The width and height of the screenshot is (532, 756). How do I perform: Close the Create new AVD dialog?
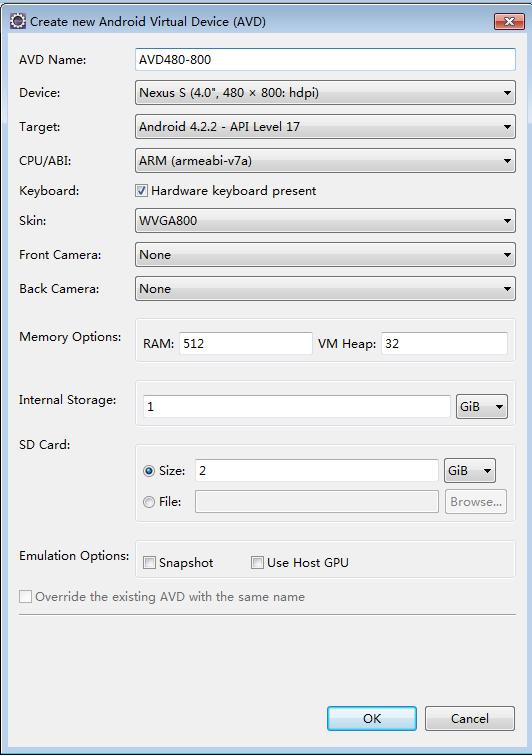pyautogui.click(x=509, y=21)
